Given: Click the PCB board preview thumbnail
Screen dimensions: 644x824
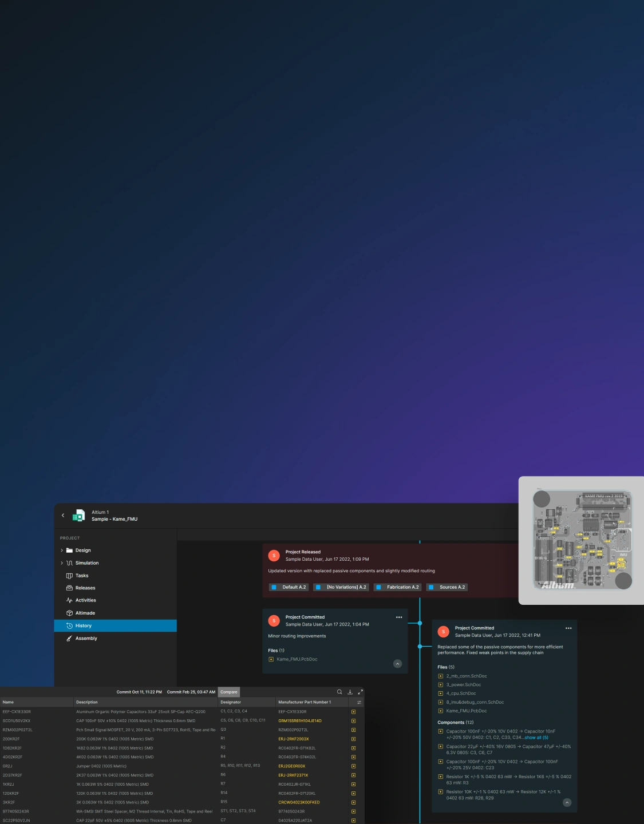Looking at the screenshot, I should tap(582, 540).
